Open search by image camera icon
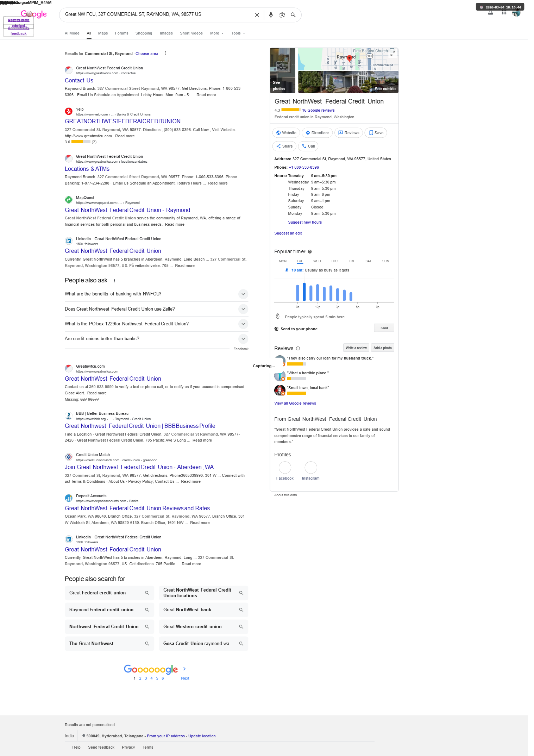This screenshot has height=756, width=534. [282, 15]
